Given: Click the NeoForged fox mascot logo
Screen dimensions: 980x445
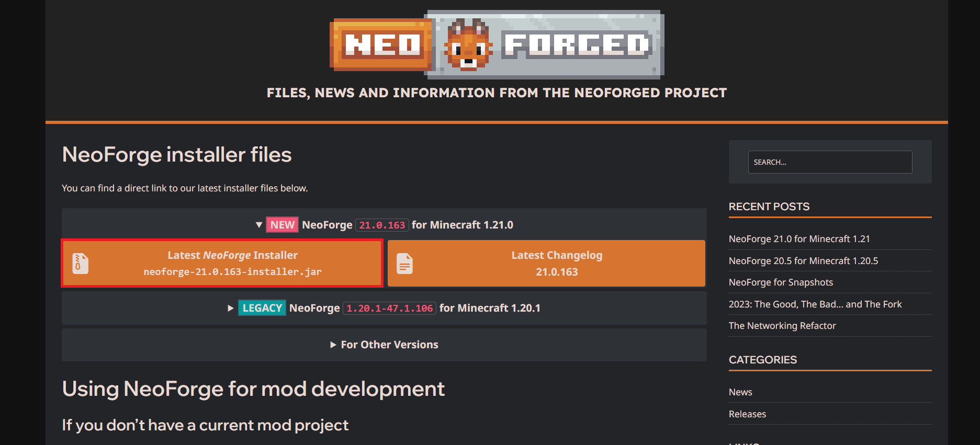Looking at the screenshot, I should [x=468, y=45].
